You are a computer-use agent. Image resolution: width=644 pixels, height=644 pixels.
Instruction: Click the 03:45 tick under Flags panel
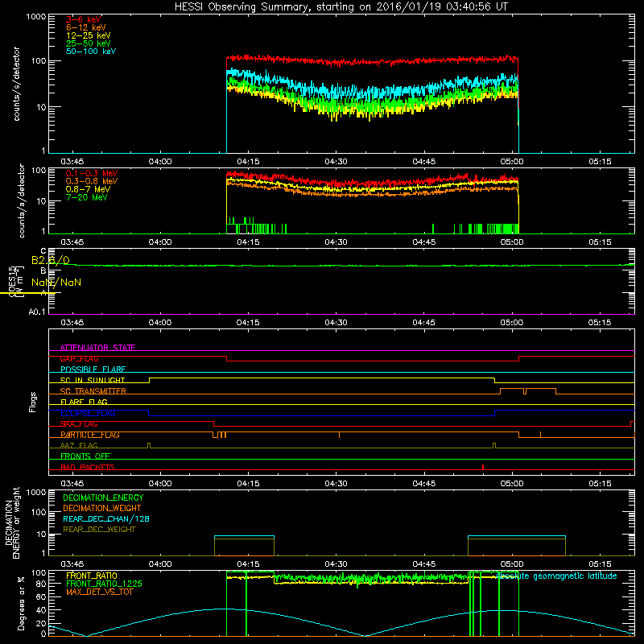point(72,484)
